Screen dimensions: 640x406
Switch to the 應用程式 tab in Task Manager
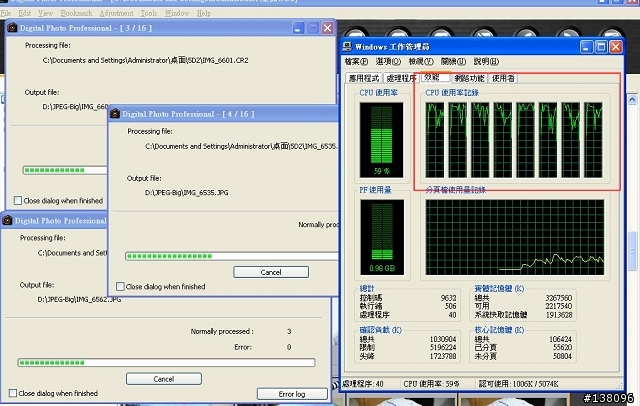(364, 78)
